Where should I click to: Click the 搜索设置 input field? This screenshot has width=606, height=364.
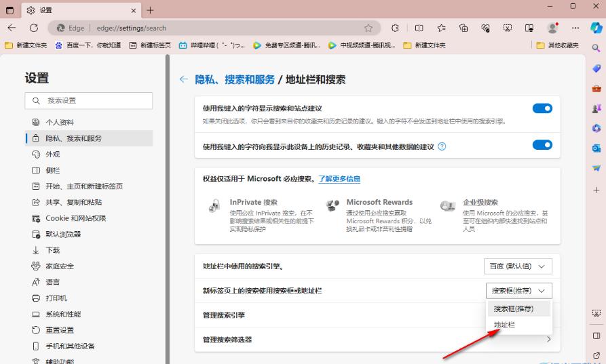[x=89, y=101]
